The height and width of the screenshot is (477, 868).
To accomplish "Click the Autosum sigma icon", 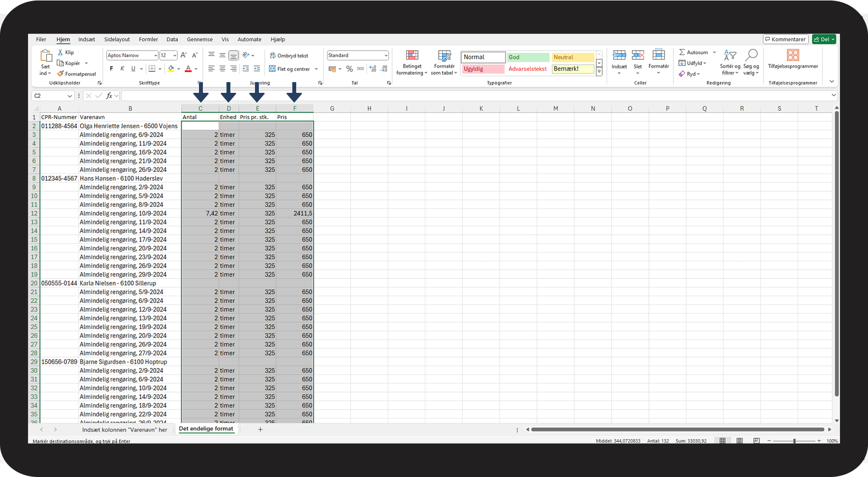I will point(682,53).
